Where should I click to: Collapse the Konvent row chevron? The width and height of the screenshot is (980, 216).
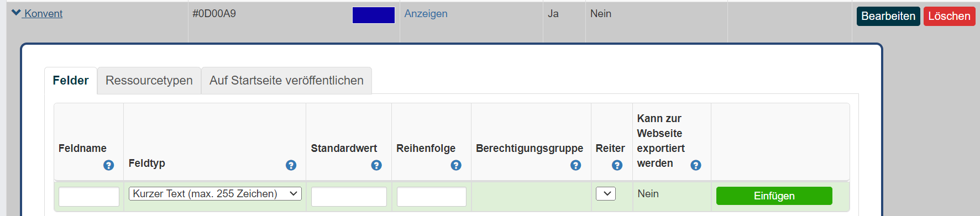16,13
